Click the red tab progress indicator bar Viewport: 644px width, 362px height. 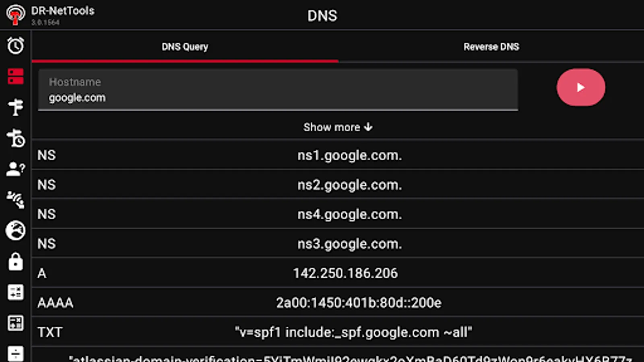point(184,62)
